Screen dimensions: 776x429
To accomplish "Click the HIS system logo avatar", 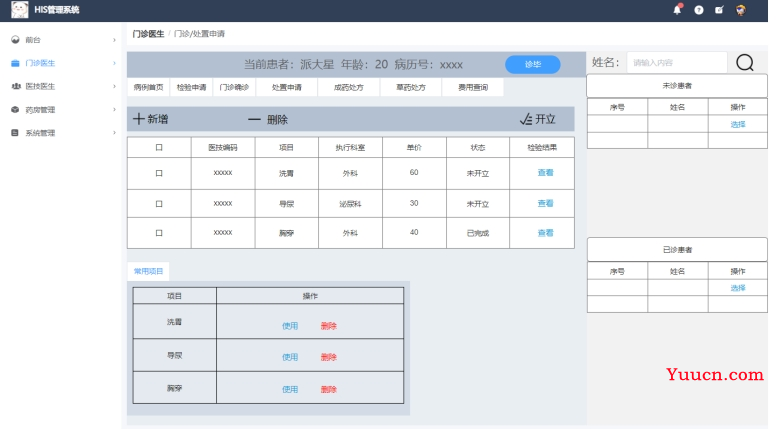I will coord(20,10).
